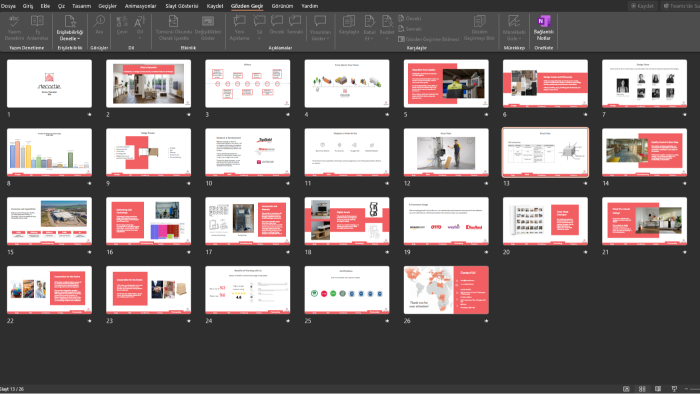Image resolution: width=700 pixels, height=394 pixels.
Task: Open the Kabul Et dropdown
Action: pos(370,28)
